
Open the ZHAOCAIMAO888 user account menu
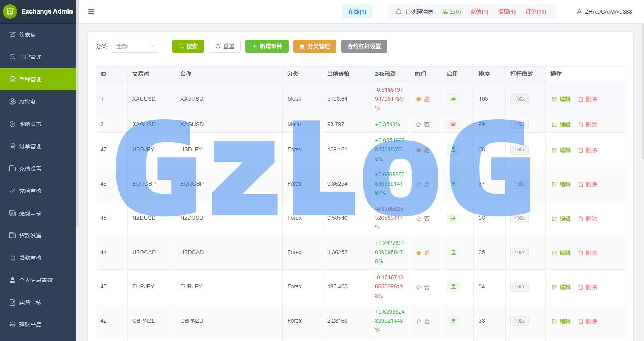[604, 12]
